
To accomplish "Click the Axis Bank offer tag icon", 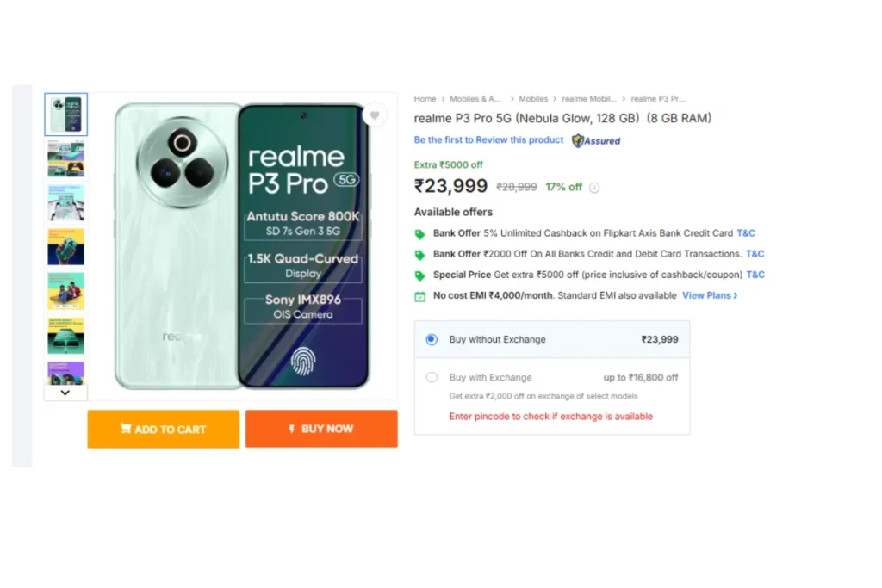I will [419, 234].
